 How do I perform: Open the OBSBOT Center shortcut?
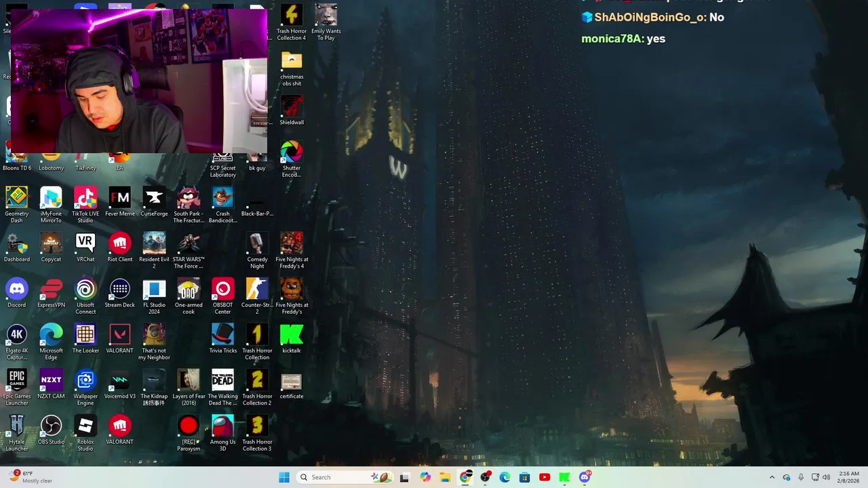tap(222, 296)
